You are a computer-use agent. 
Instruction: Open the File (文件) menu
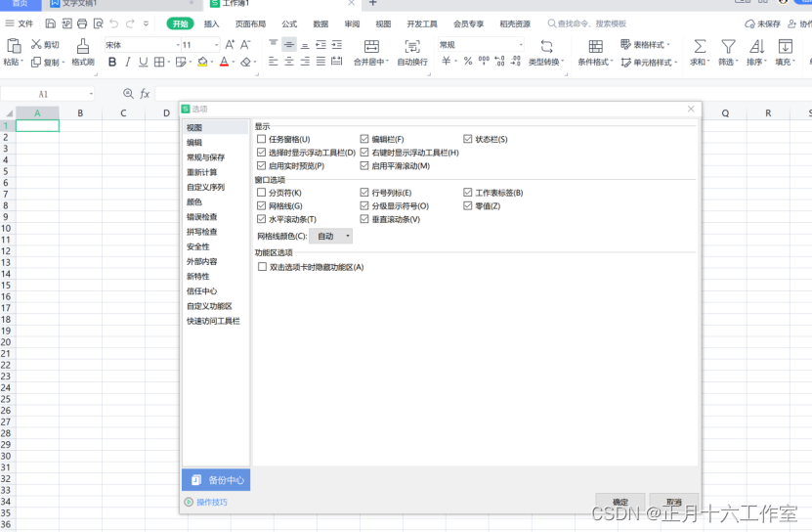(20, 23)
